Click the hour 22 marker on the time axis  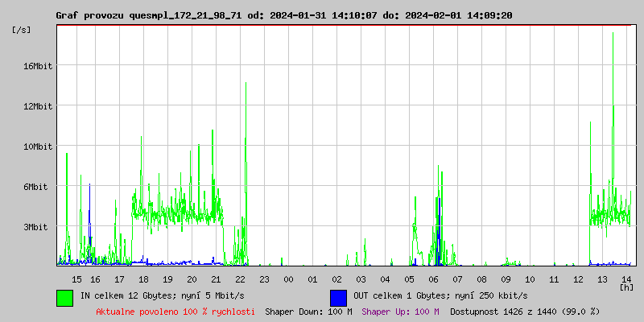(241, 279)
